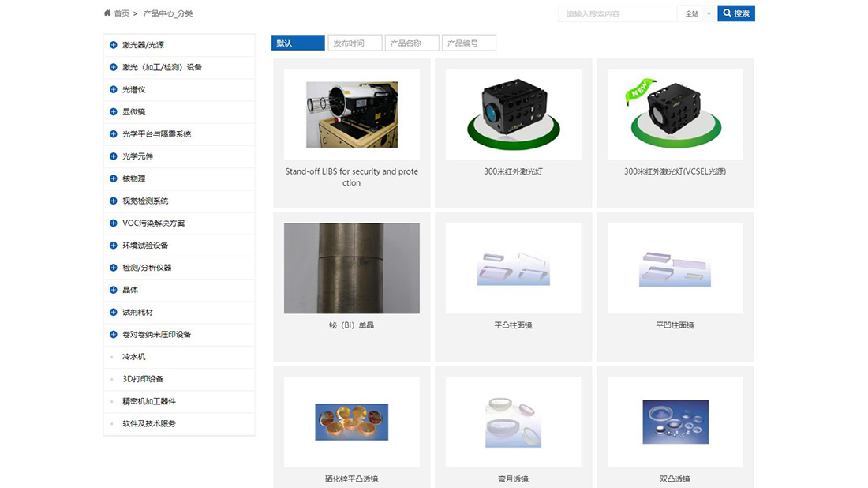Open 300米红外激光灯(VCSEL光源) product image

pos(675,114)
